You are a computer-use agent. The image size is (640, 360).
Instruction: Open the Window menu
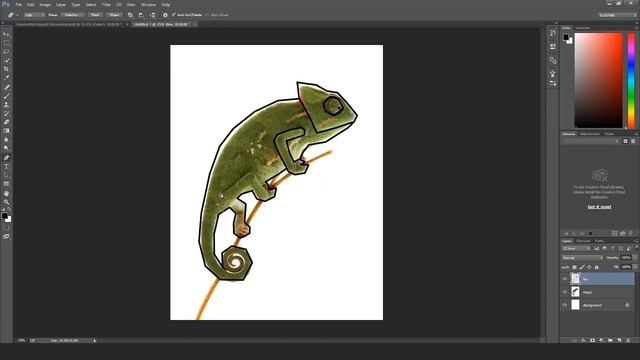[x=148, y=4]
